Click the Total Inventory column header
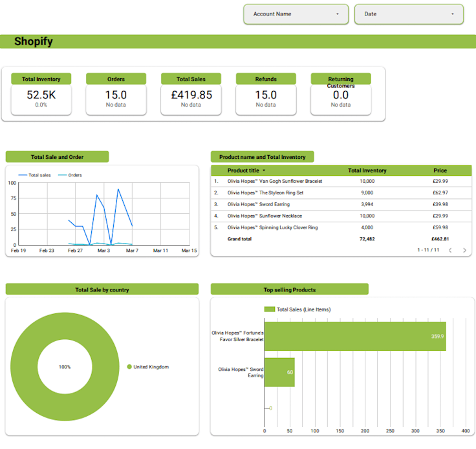476x449 pixels. pyautogui.click(x=367, y=171)
